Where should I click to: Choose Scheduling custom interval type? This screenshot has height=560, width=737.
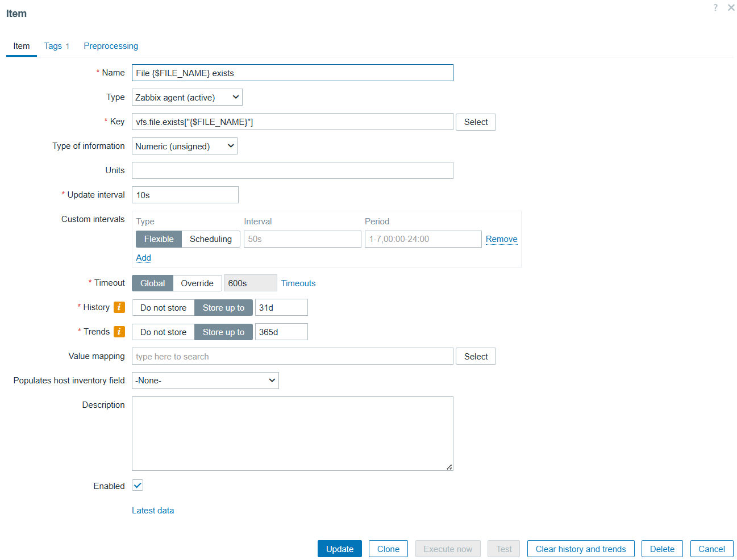point(210,239)
